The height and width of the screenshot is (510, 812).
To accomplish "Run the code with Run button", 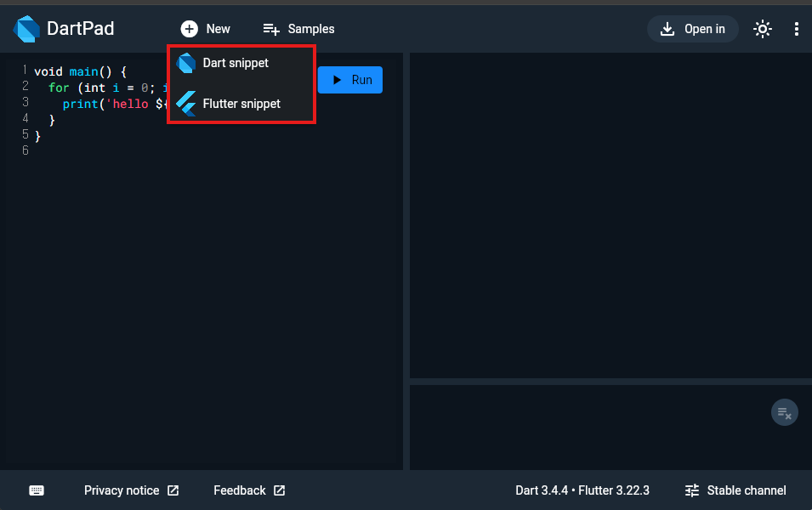I will [350, 80].
